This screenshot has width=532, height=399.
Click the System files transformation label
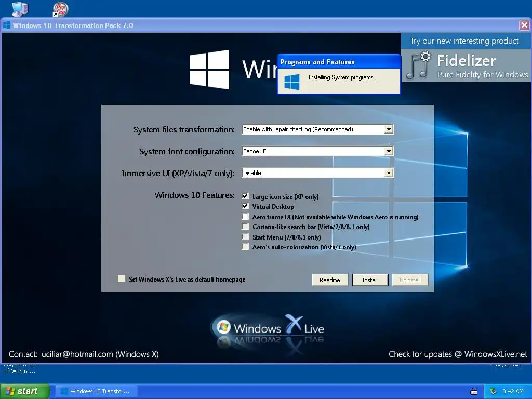coord(184,129)
